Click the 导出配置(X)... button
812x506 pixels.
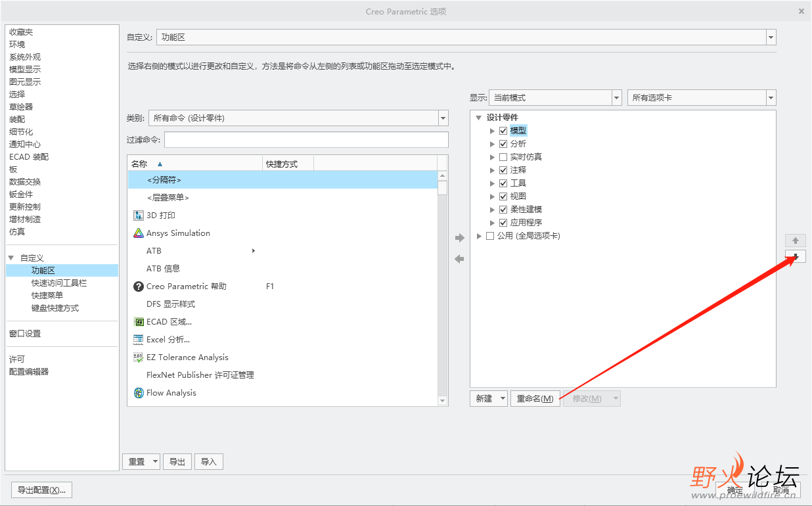coord(42,490)
